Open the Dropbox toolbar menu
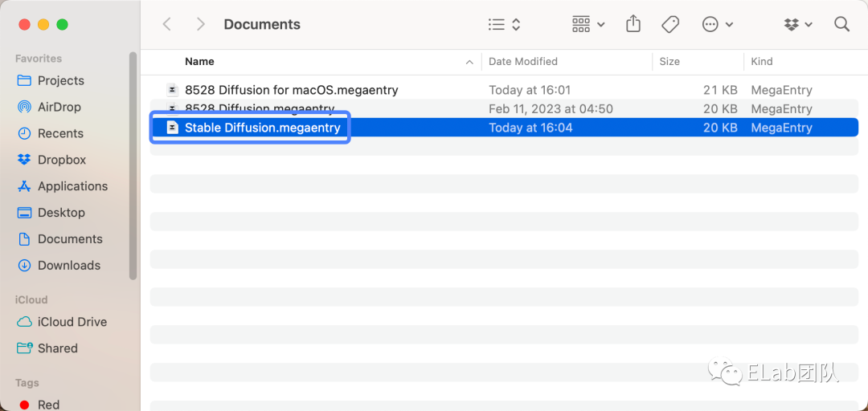This screenshot has width=868, height=411. tap(798, 24)
